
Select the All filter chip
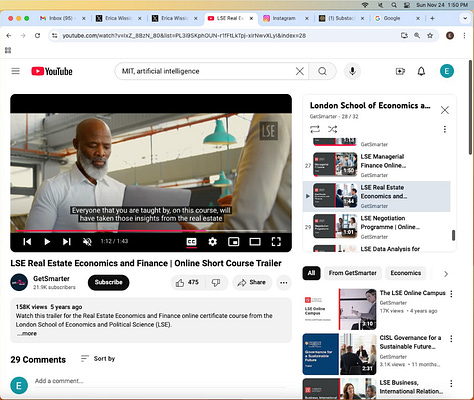pos(311,273)
